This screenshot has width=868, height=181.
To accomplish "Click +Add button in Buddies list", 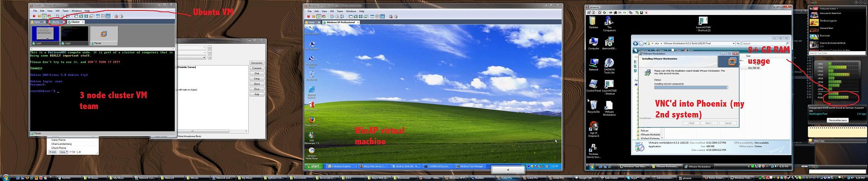I will click(x=53, y=152).
